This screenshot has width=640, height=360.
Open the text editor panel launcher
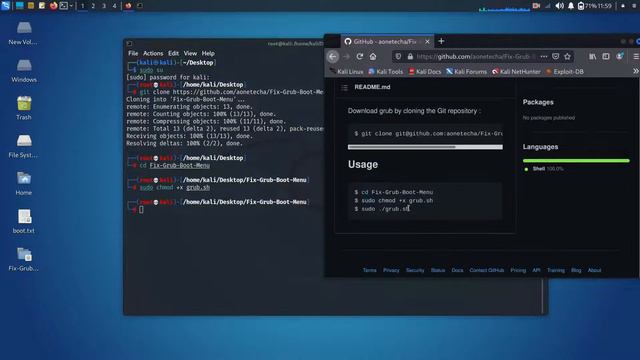click(42, 6)
